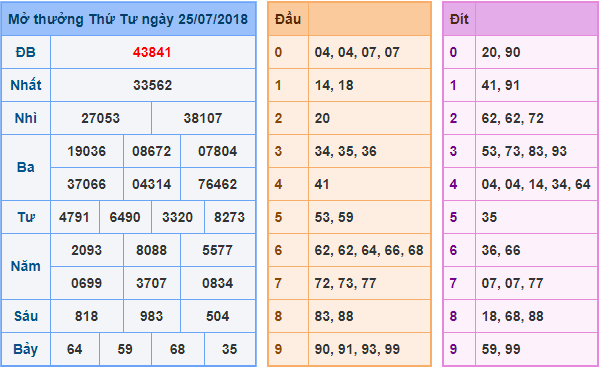
Task: Select Nhì prize number 27053
Action: point(100,118)
